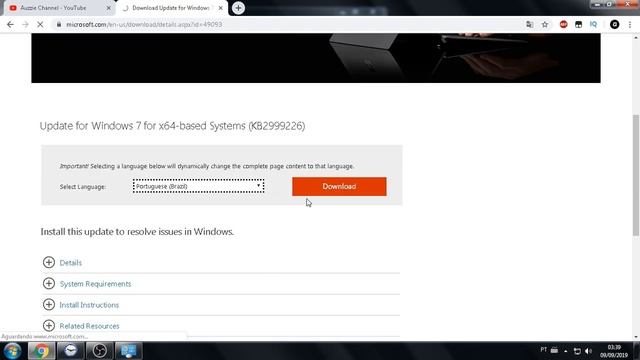The height and width of the screenshot is (360, 640).
Task: Bookmark this page with the star
Action: click(x=545, y=24)
